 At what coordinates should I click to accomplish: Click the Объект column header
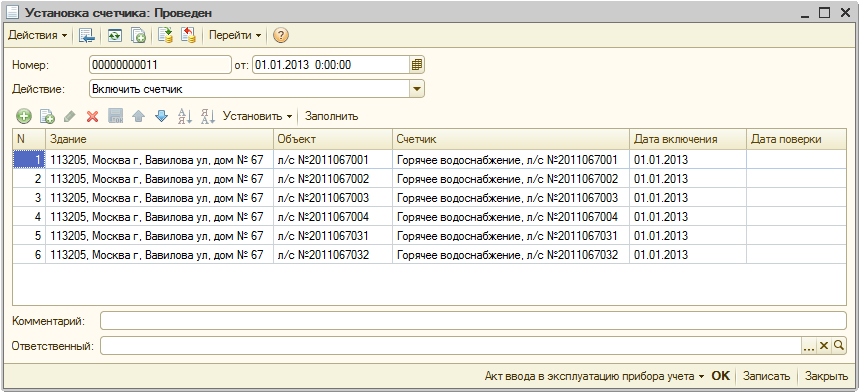coord(333,139)
